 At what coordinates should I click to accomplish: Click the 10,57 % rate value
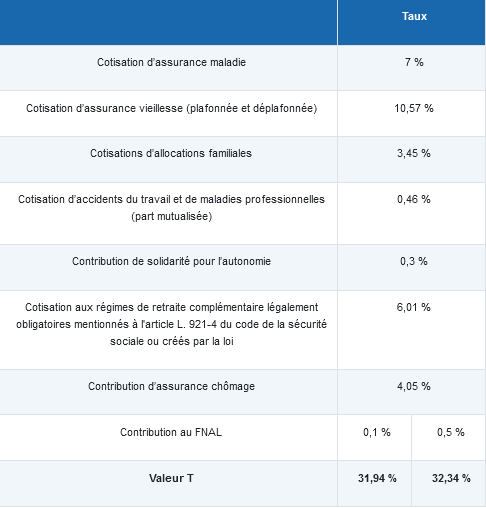click(x=414, y=108)
